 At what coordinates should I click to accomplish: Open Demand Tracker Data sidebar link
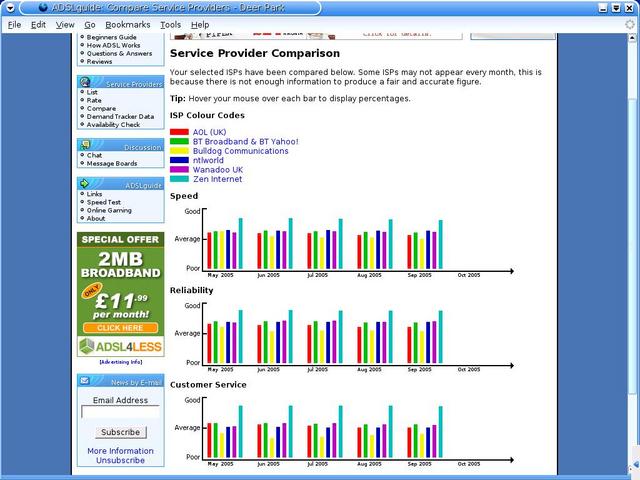120,116
